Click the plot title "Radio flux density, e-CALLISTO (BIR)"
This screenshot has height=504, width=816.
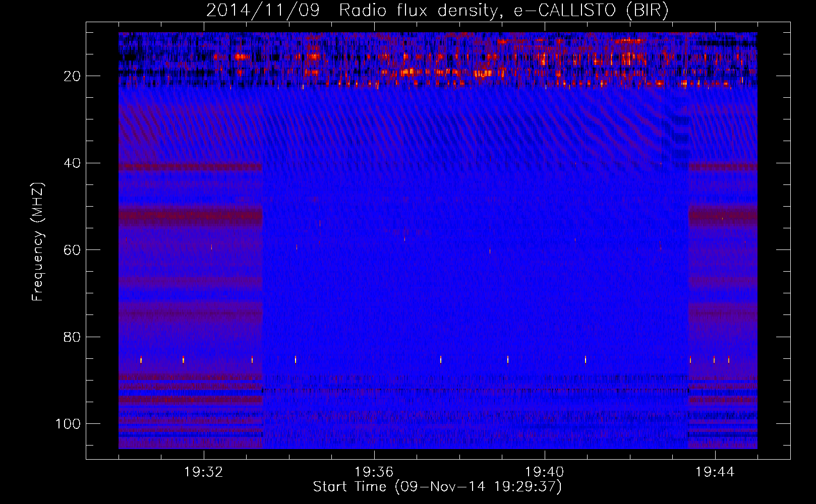pyautogui.click(x=504, y=11)
